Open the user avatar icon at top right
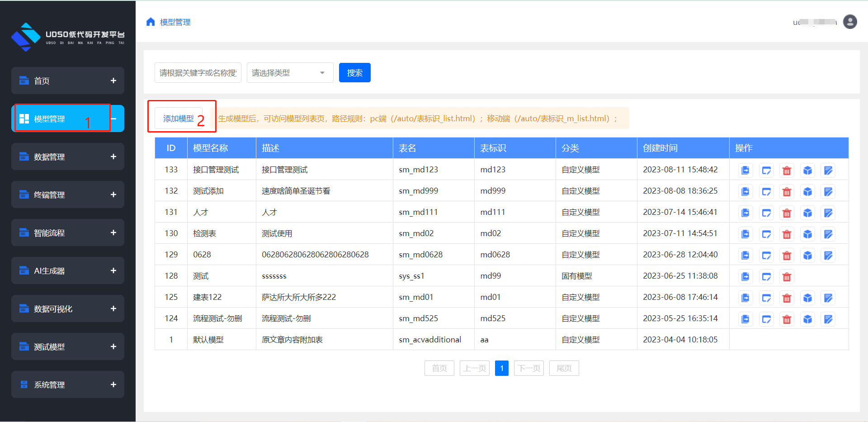The image size is (868, 422). click(850, 22)
